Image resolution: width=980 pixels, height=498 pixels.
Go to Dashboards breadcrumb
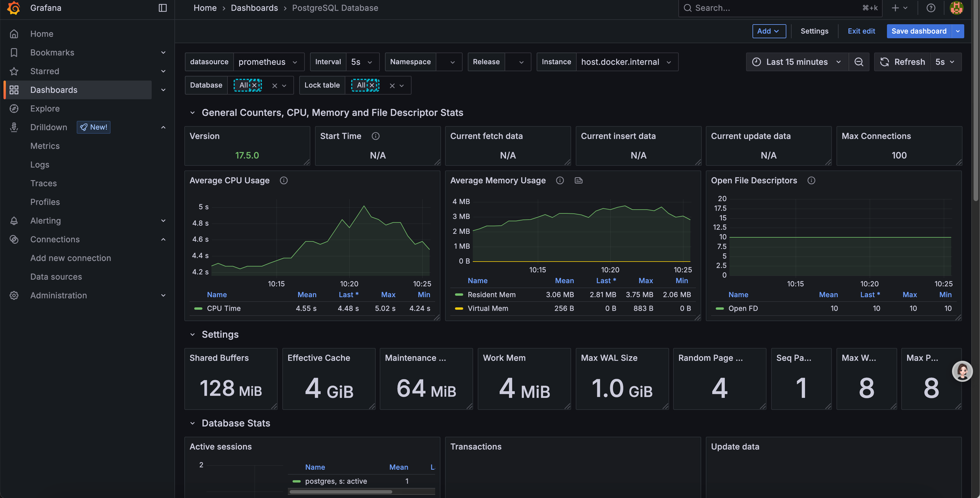(254, 8)
